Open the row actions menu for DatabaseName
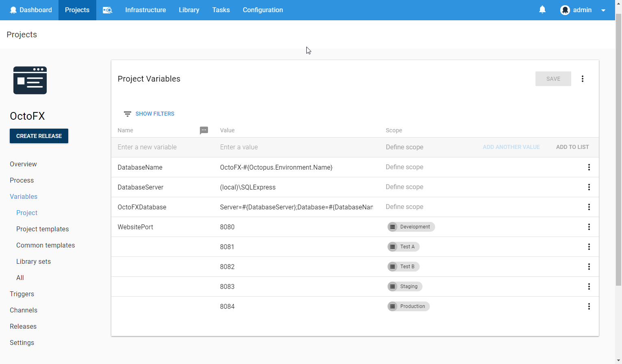 (x=589, y=167)
